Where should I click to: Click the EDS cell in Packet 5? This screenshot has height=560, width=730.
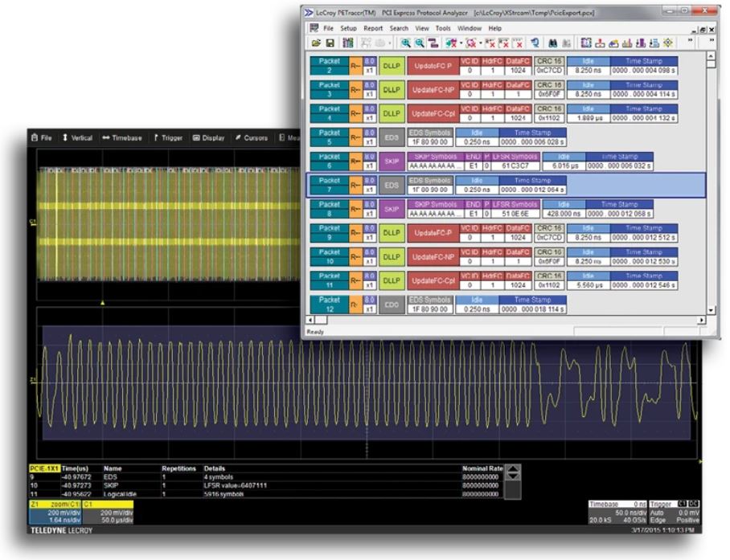392,137
